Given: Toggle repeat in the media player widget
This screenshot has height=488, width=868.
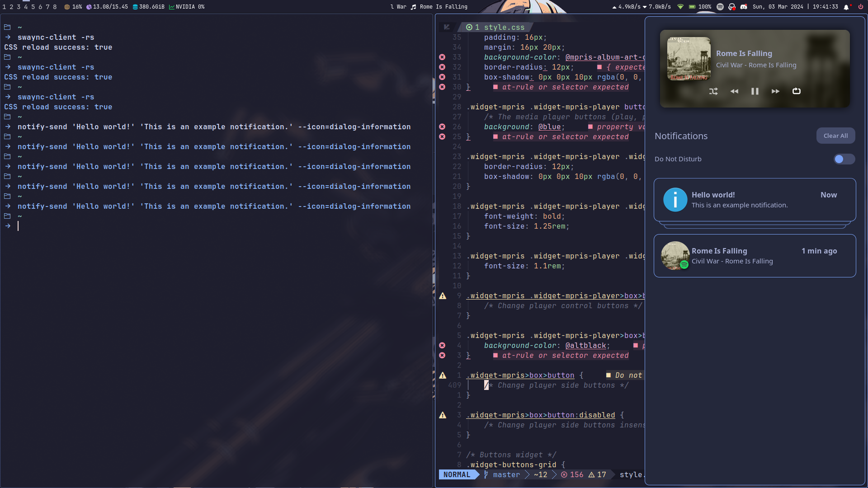Looking at the screenshot, I should (x=797, y=91).
